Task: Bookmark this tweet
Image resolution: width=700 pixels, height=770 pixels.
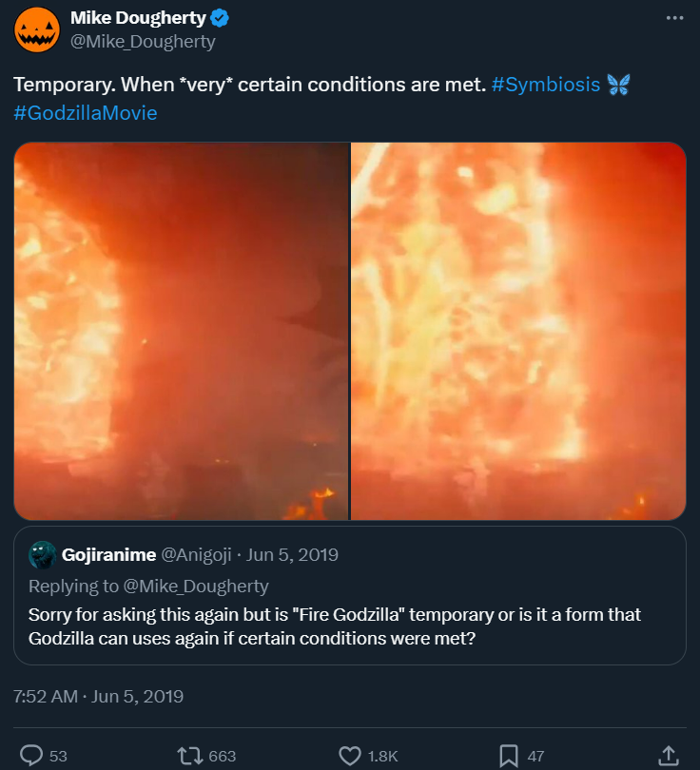Action: point(509,756)
